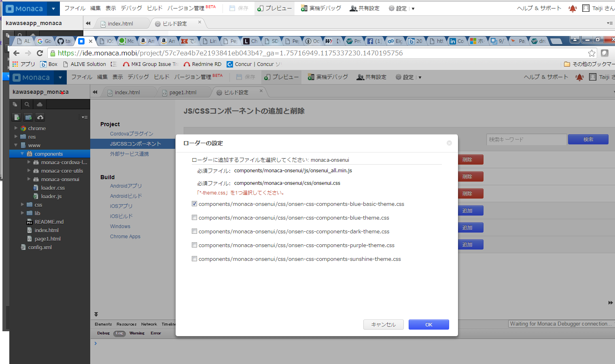Open the Monaca logo dropdown arrow in the Chrome-hosted IDE
615x364 pixels.
(x=60, y=77)
